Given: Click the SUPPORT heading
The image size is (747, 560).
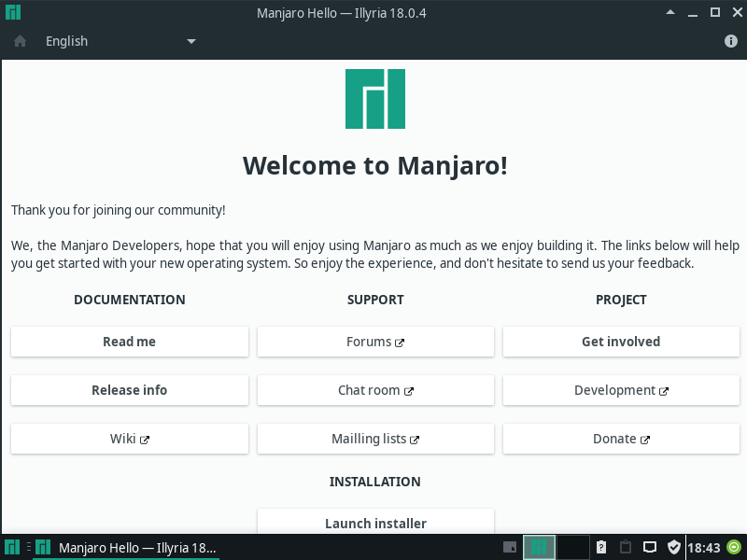Looking at the screenshot, I should pyautogui.click(x=375, y=300).
